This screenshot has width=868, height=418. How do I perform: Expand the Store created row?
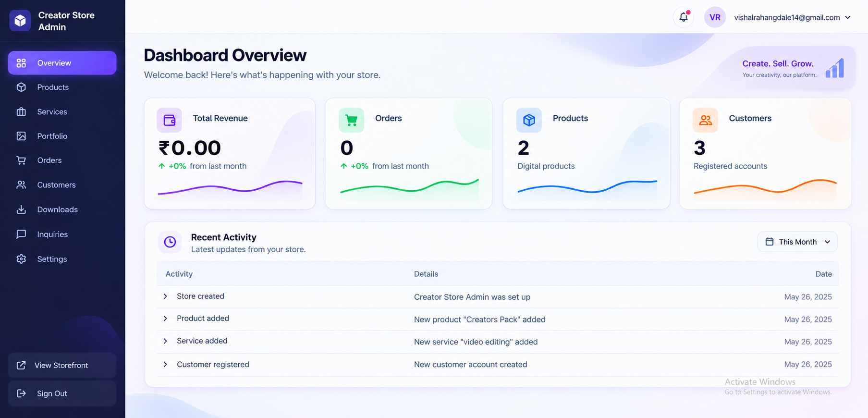[165, 296]
